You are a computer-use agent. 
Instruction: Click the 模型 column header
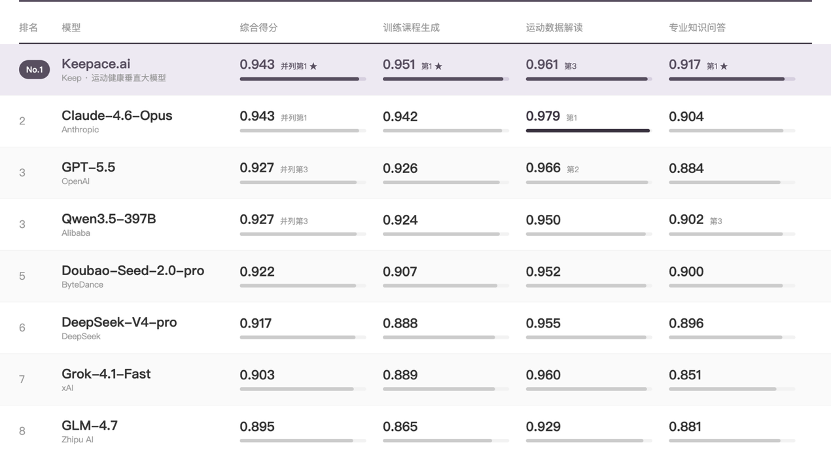(x=71, y=28)
